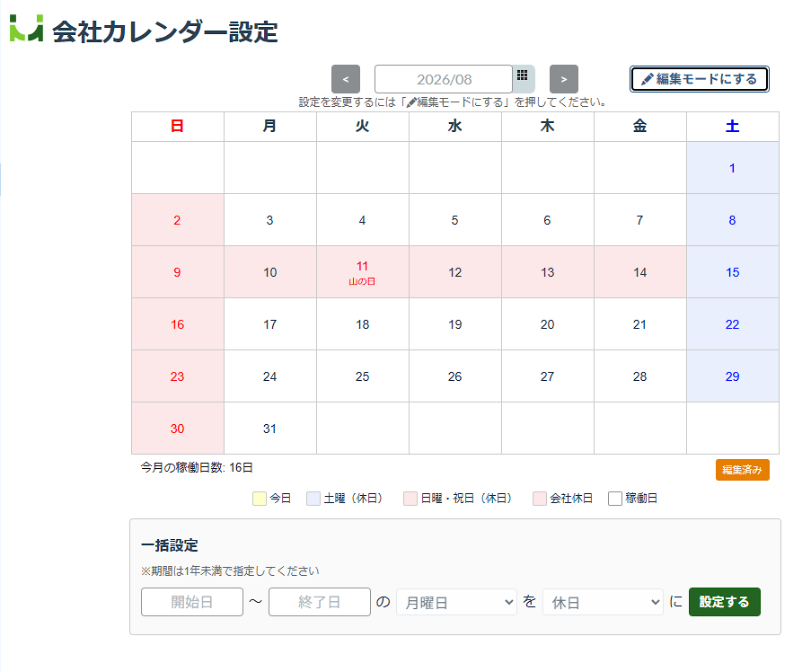
Task: Select the date 24 cell
Action: coord(270,376)
